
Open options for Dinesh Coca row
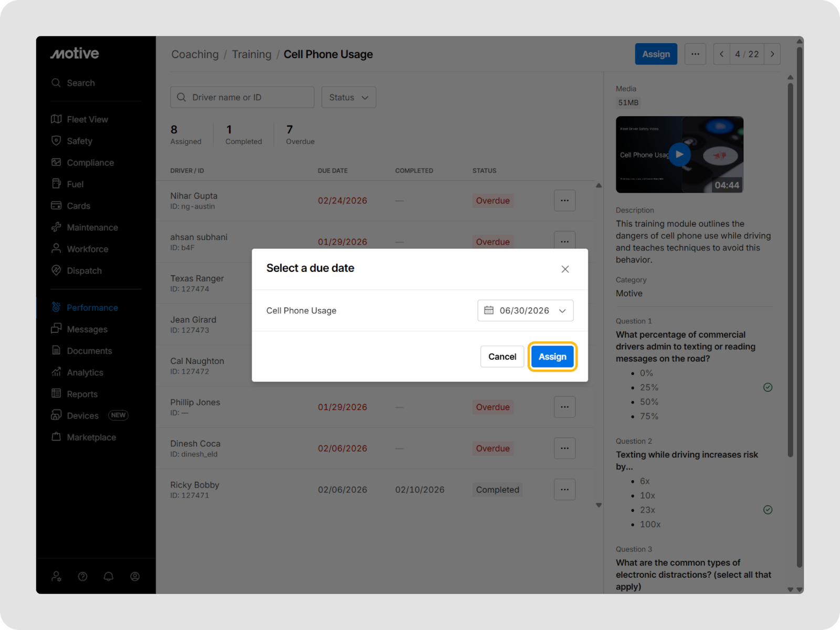[x=564, y=448]
